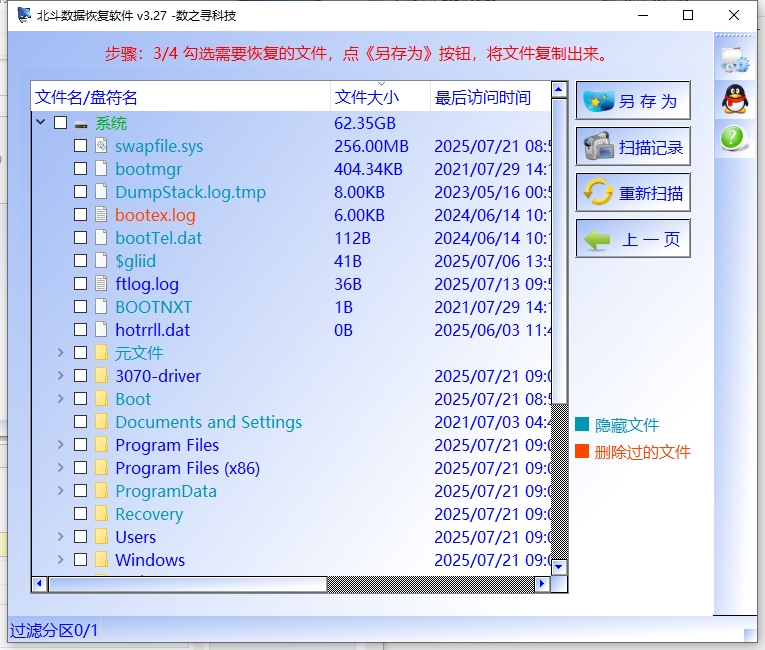Expand the Windows folder
The image size is (765, 650).
coord(60,558)
